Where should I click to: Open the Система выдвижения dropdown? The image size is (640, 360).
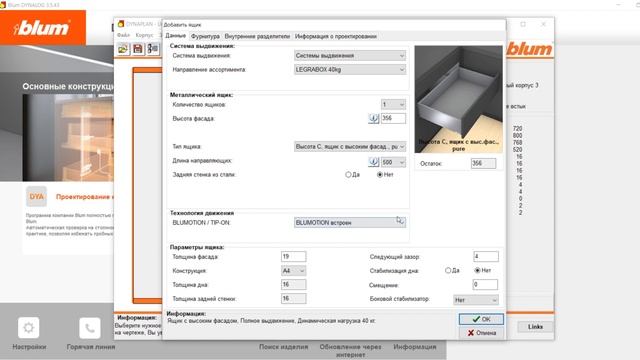(x=350, y=56)
